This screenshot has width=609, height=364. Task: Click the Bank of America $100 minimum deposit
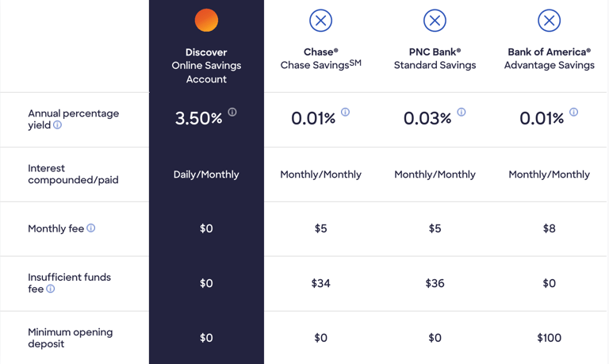coord(550,338)
